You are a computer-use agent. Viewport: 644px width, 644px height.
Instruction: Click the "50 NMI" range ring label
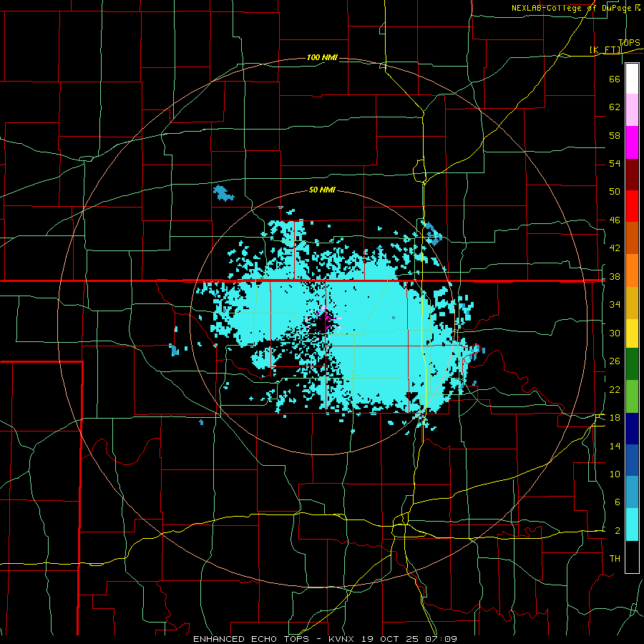pyautogui.click(x=322, y=190)
